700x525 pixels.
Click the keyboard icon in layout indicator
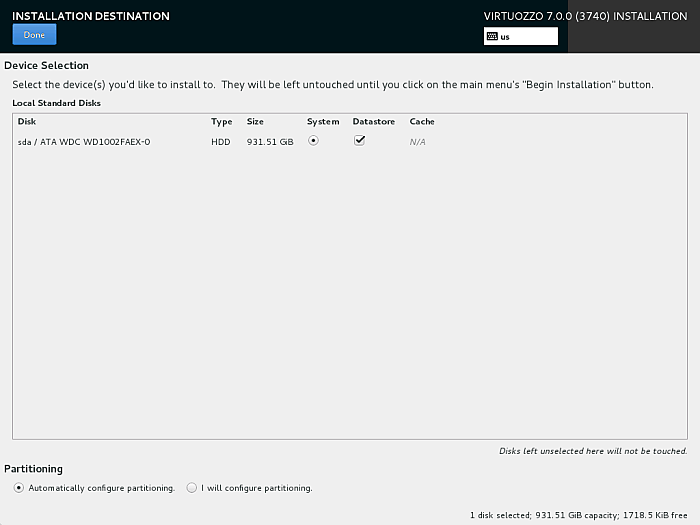click(491, 36)
